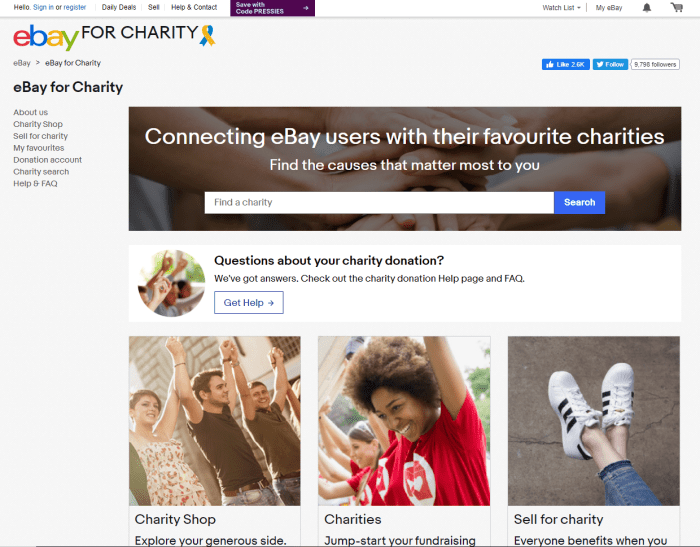Open the Sell for charity sneakers image
The width and height of the screenshot is (700, 547).
point(594,421)
